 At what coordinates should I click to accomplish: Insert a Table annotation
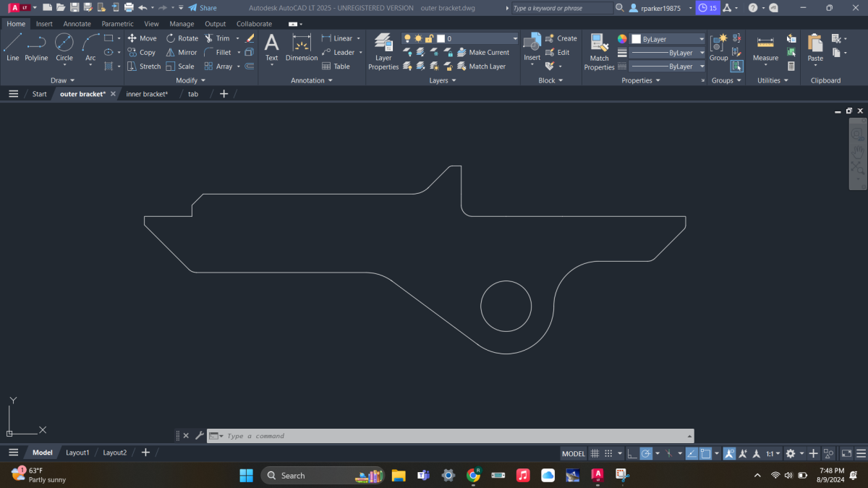pos(336,66)
